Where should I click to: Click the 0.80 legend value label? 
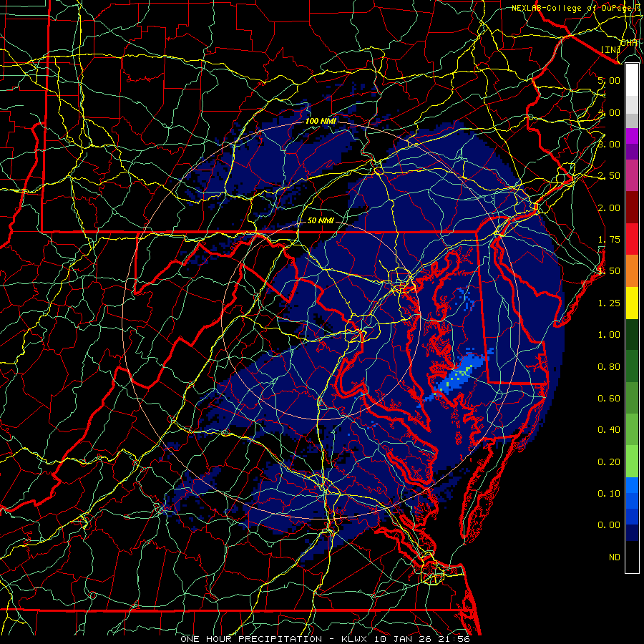click(609, 367)
